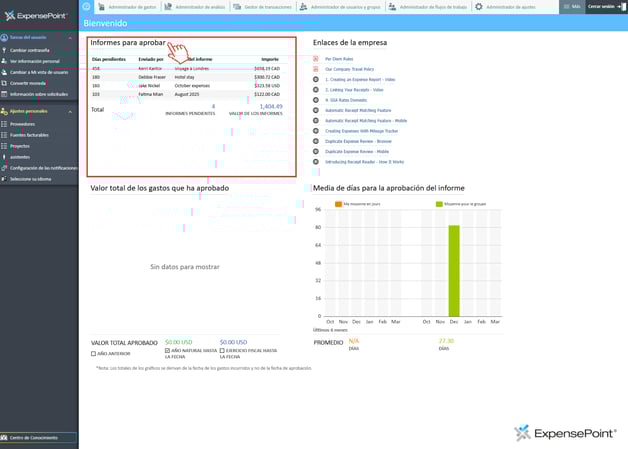Click the Enviado por column header
This screenshot has height=449, width=628.
tap(151, 59)
